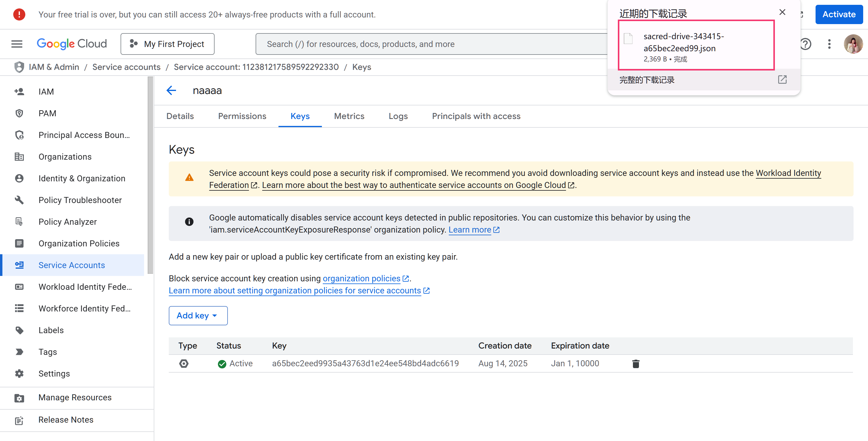Click the Active status cell
Viewport: 868px width, 441px height.
[235, 364]
